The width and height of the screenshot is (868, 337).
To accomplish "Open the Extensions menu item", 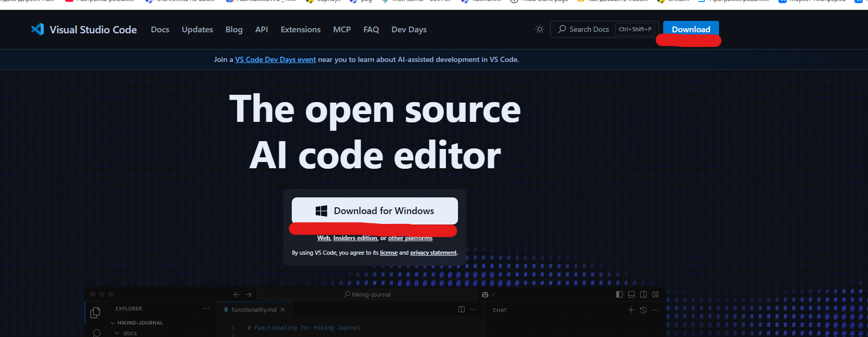I will pos(301,30).
